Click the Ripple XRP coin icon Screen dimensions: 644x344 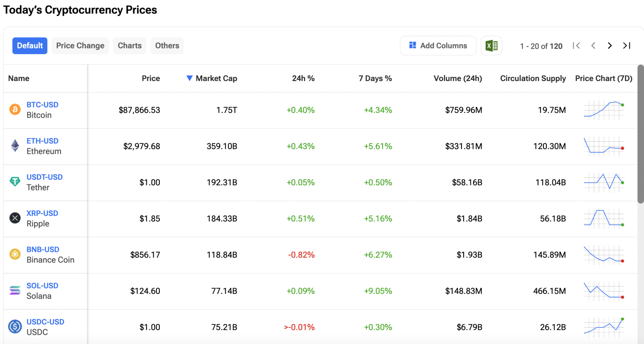[x=15, y=218]
